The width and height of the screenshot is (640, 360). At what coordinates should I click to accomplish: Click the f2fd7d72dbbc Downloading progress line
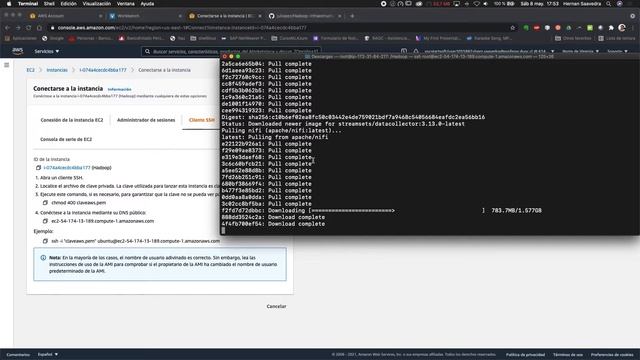pos(382,211)
